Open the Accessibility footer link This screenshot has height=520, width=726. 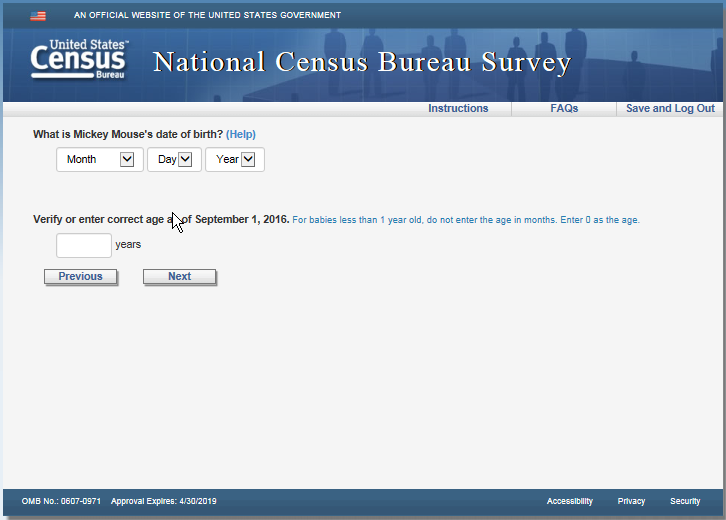[x=569, y=501]
